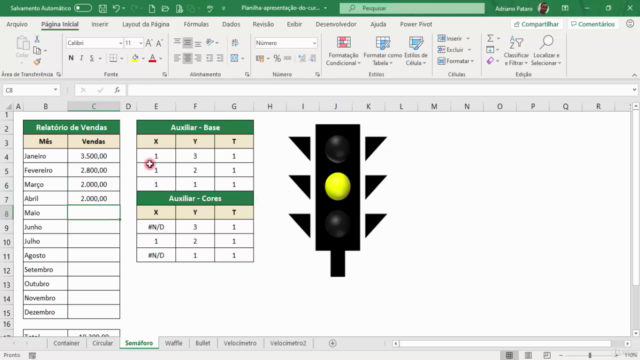This screenshot has height=360, width=640.
Task: Increase font size with larger A icon
Action: coord(149,43)
